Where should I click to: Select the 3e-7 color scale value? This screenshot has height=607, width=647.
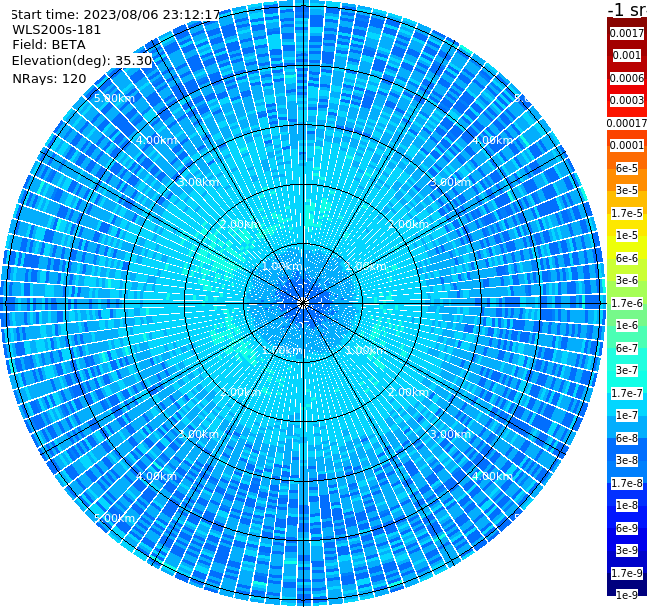pos(627,370)
